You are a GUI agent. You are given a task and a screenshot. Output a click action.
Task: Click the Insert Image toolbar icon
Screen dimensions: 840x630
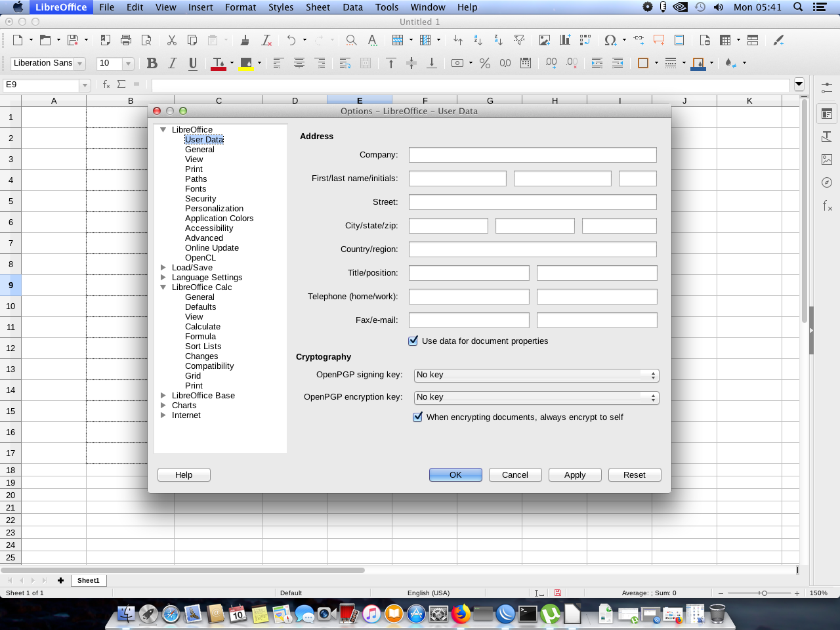click(545, 40)
